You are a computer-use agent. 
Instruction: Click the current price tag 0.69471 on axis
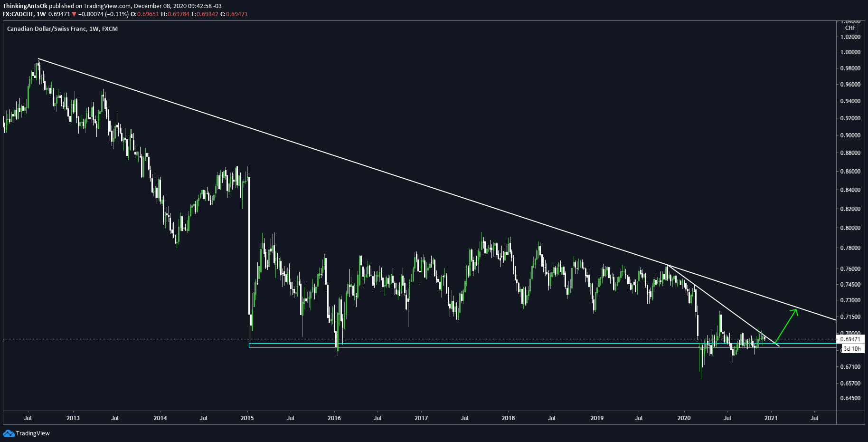pyautogui.click(x=850, y=339)
